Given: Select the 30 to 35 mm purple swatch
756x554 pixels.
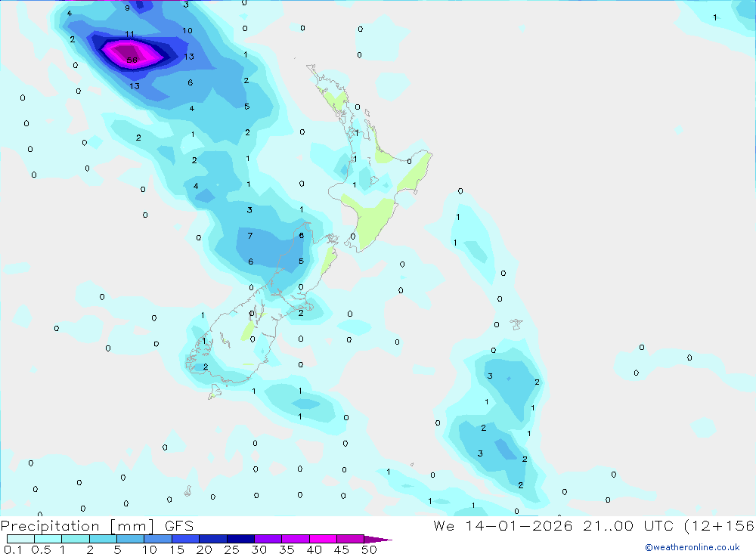Looking at the screenshot, I should (x=268, y=539).
